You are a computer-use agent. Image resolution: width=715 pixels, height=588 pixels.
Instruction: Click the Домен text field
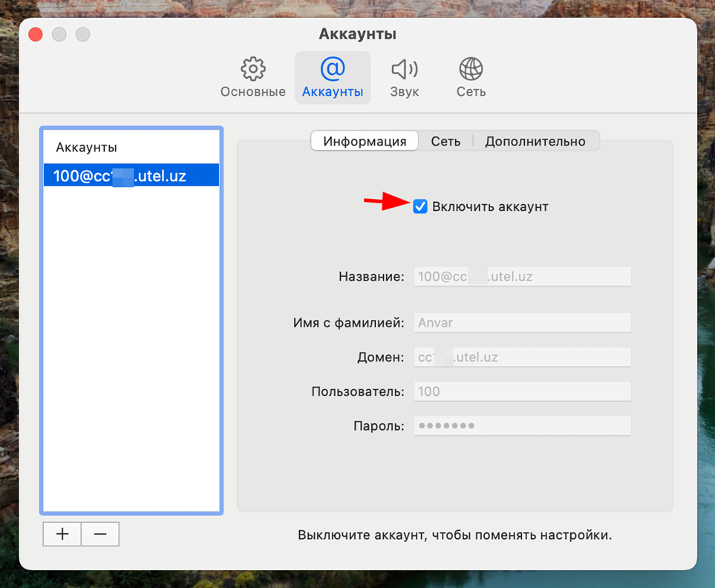point(522,357)
